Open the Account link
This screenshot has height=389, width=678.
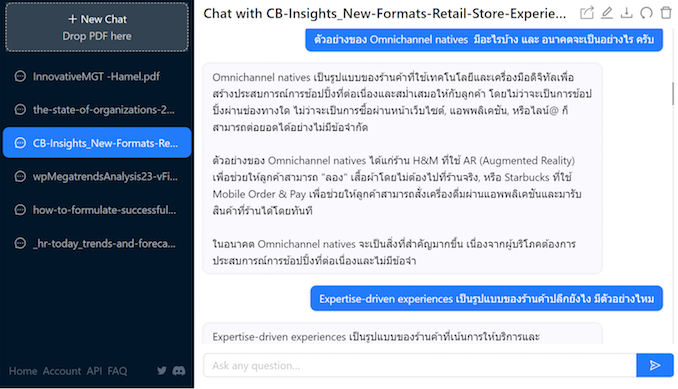coord(62,371)
